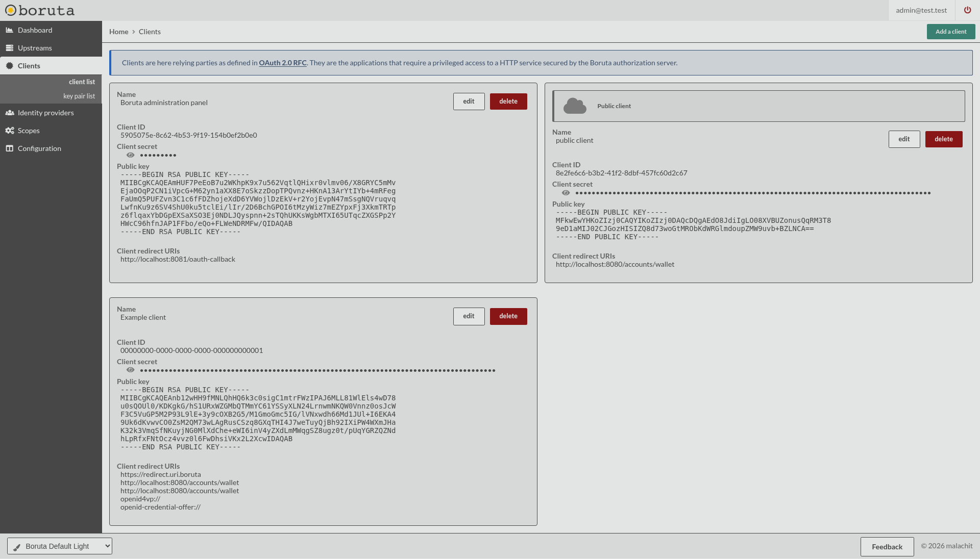This screenshot has width=980, height=559.
Task: Open the OAuth 2.0 RFC link
Action: point(283,63)
